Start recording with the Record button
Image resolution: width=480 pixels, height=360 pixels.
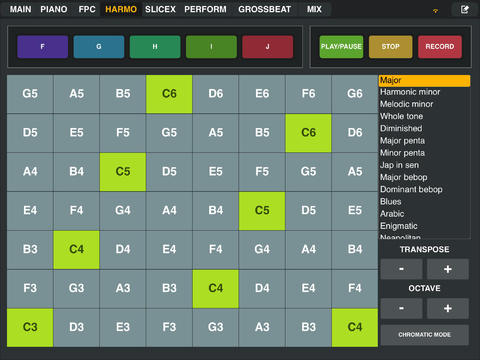pyautogui.click(x=440, y=47)
